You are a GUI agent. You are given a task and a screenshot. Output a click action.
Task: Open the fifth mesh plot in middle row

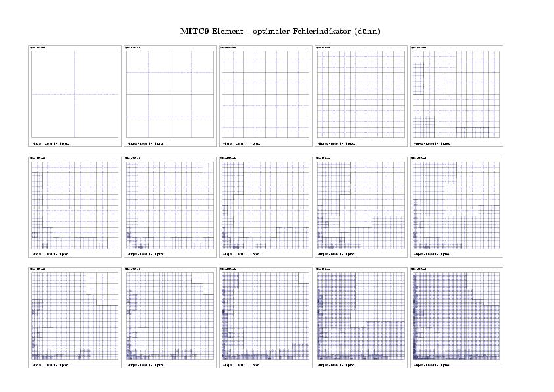(456, 205)
